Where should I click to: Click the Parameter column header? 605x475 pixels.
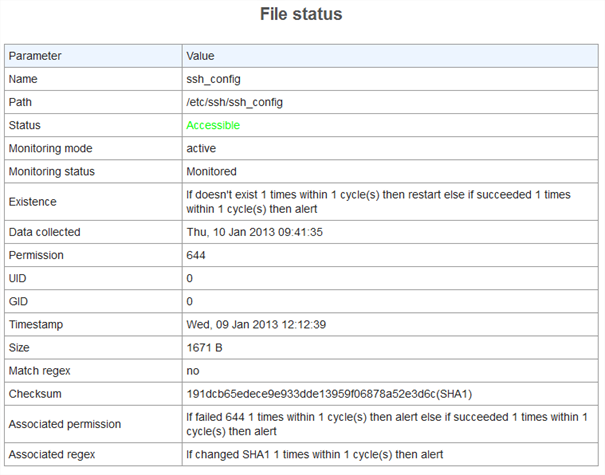coord(35,56)
